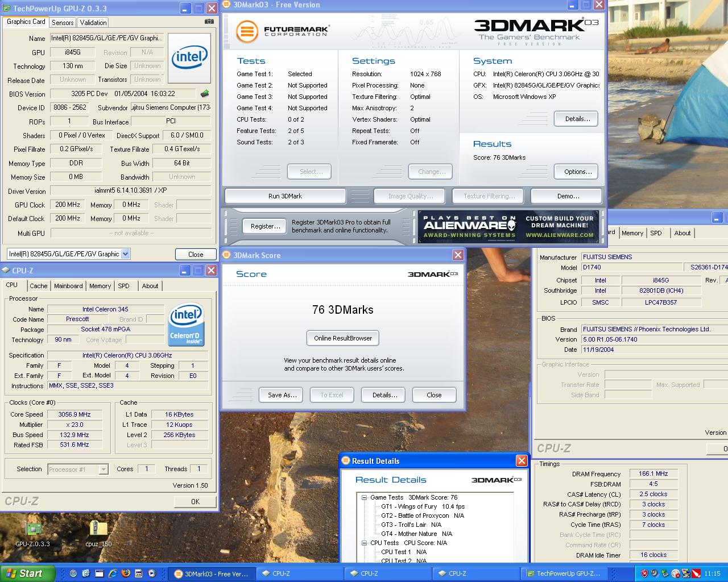This screenshot has width=728, height=582.
Task: Click the DRAM Frequency value 166.1 MHz
Action: pyautogui.click(x=653, y=473)
